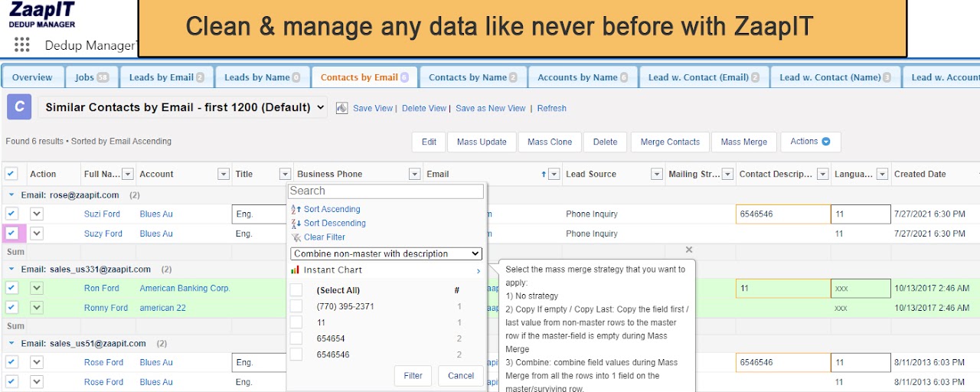Open the Business Phone column filter dropdown
Image resolution: width=980 pixels, height=392 pixels.
[x=414, y=175]
